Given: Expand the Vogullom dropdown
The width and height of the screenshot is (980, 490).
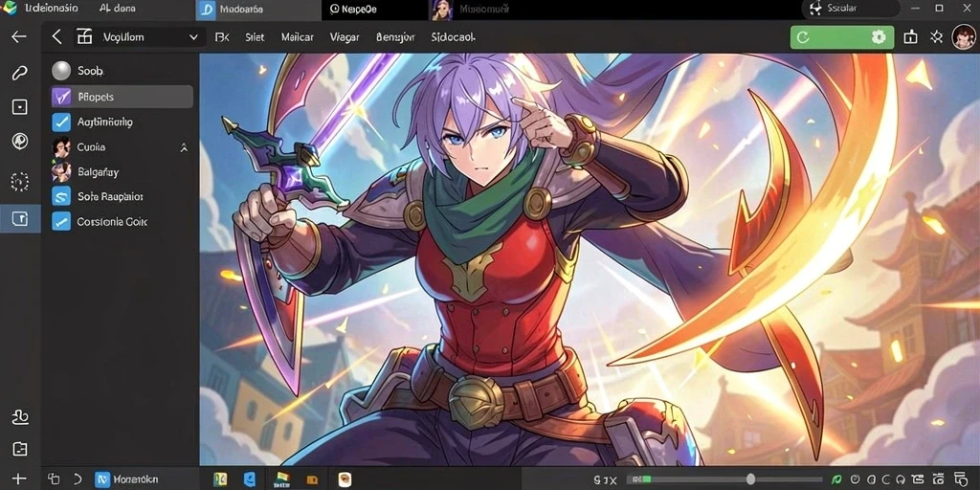Looking at the screenshot, I should [x=193, y=37].
